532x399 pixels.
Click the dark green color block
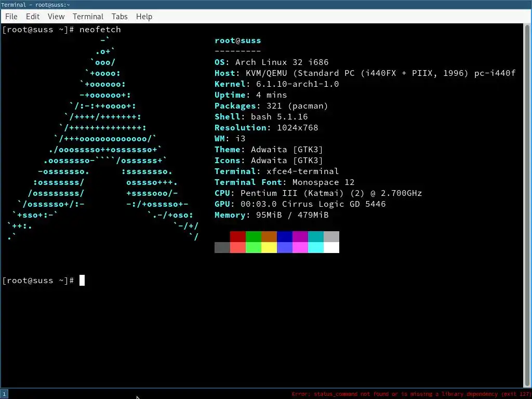tap(254, 236)
